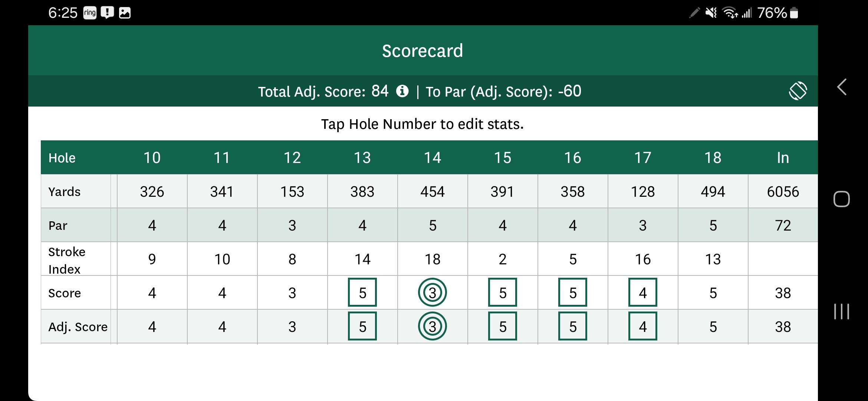Tap the circled score 3 on hole 14

tap(432, 293)
